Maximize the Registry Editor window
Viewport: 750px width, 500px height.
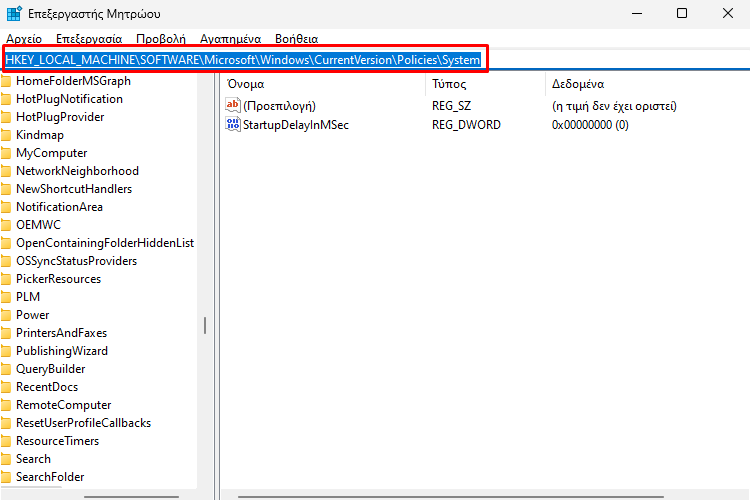click(682, 13)
